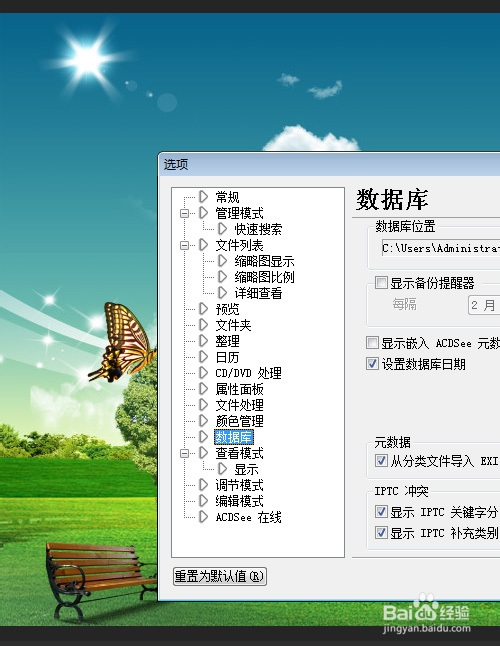Open 属性面板 options
The width and height of the screenshot is (500, 646).
coord(239,389)
